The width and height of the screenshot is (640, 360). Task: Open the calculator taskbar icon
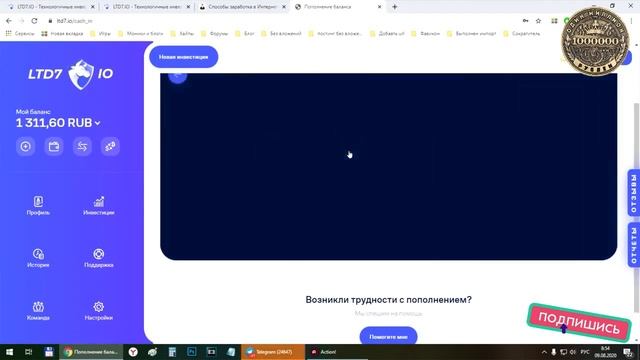pyautogui.click(x=172, y=352)
